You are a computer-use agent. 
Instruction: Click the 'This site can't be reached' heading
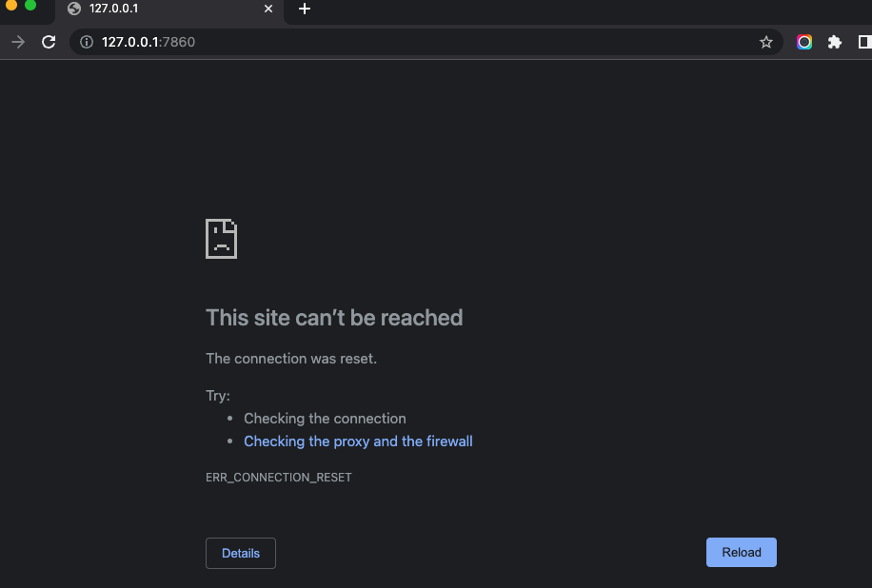tap(334, 318)
